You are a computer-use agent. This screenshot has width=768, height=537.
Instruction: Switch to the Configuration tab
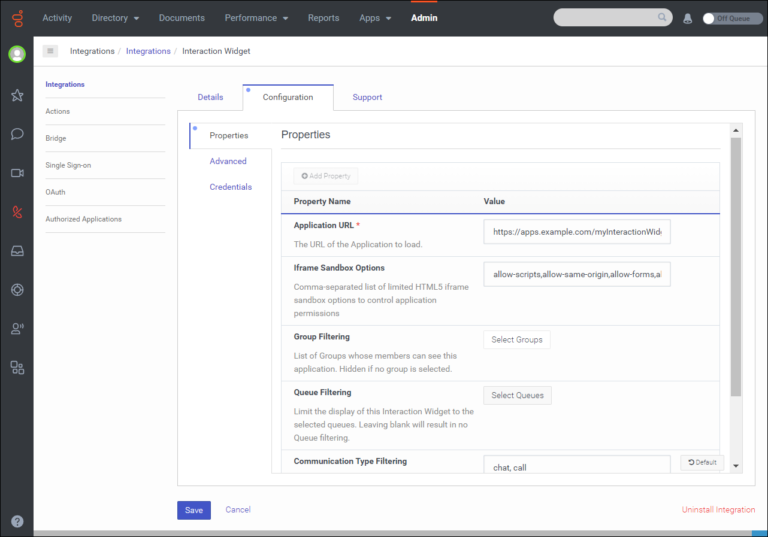(x=288, y=97)
